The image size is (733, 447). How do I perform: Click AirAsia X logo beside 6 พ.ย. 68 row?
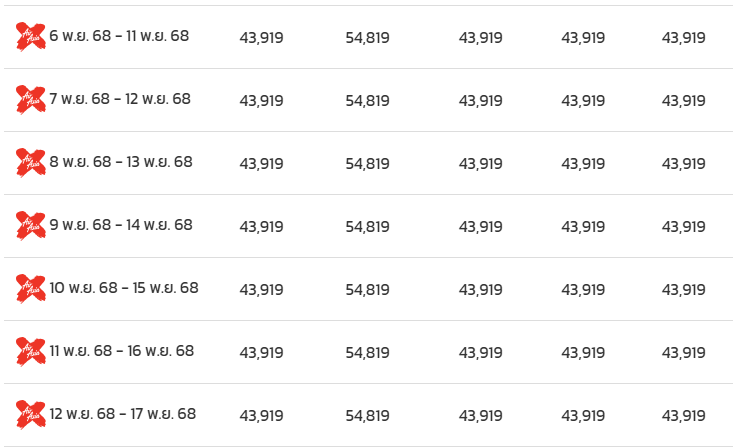tap(31, 37)
